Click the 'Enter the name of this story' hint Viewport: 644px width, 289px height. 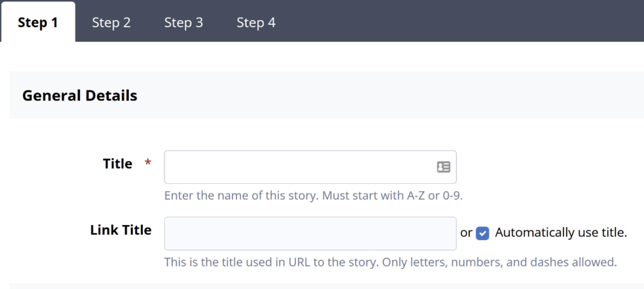point(241,195)
